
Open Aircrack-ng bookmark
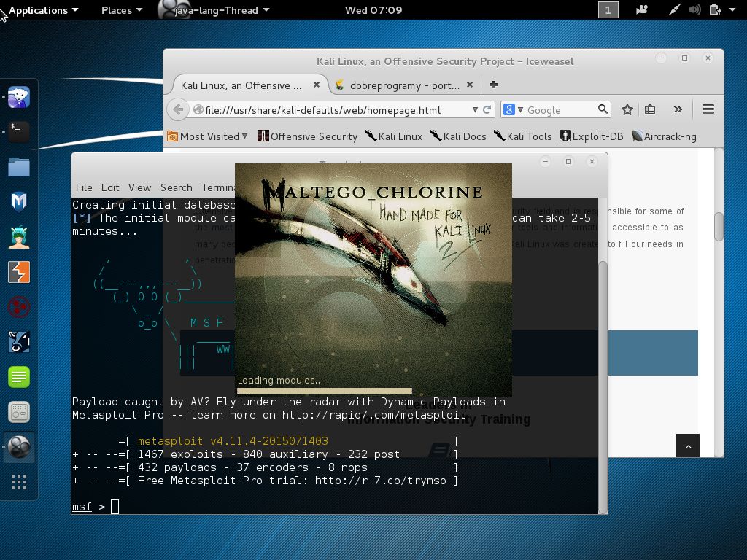point(664,136)
